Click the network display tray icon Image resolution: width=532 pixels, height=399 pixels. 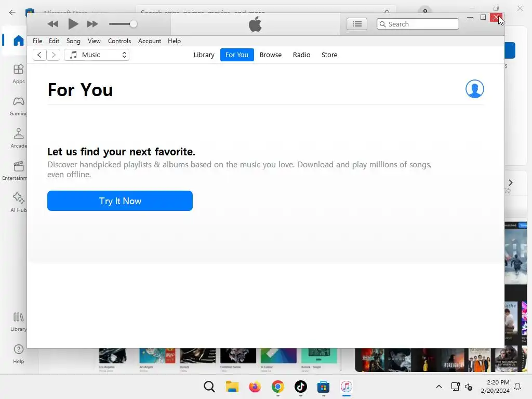(455, 387)
